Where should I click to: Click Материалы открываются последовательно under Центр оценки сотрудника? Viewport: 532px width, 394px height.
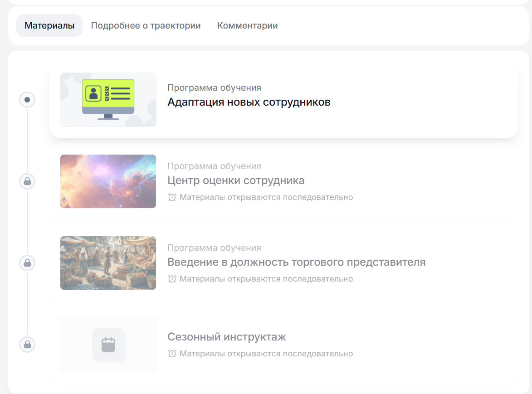click(266, 197)
